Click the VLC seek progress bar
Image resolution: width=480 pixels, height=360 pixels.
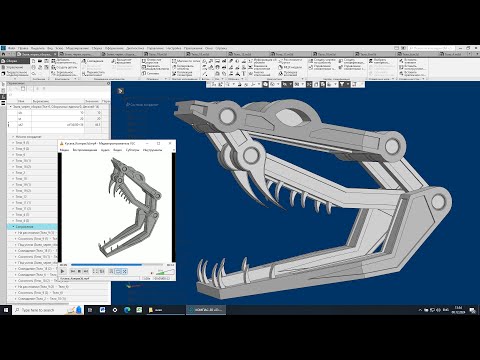click(x=117, y=265)
